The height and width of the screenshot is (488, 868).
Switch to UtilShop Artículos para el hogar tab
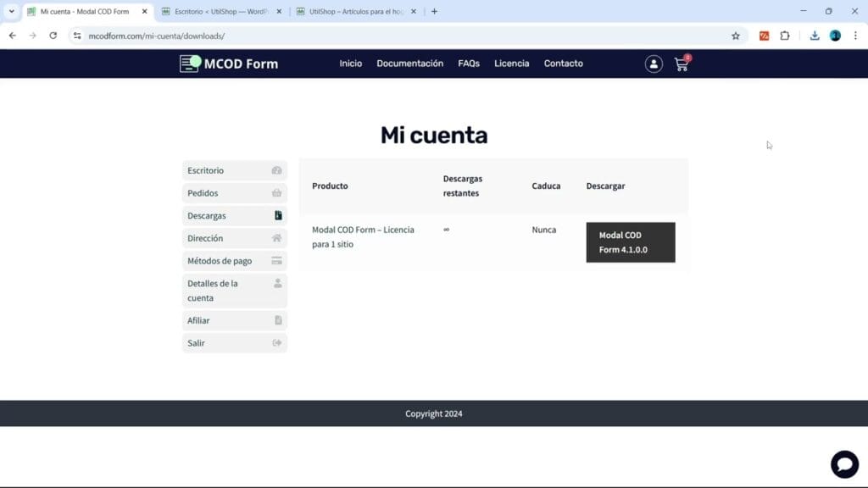[x=356, y=11]
